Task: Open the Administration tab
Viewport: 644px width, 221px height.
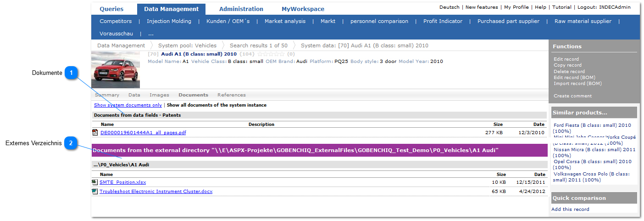Action: (x=241, y=9)
